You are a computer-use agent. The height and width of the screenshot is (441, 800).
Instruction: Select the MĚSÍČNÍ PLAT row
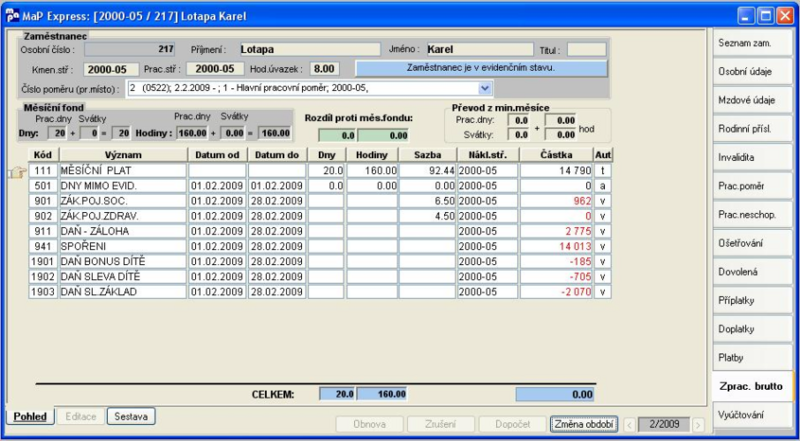coord(320,170)
